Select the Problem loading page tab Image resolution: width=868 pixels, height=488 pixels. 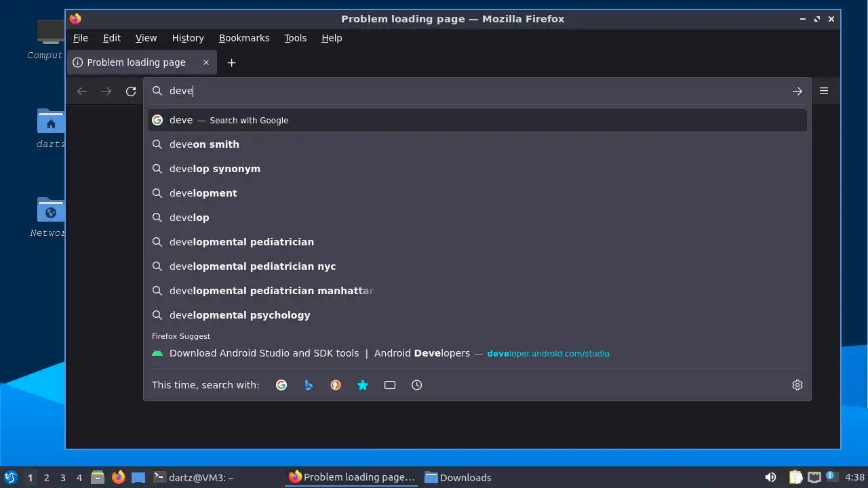(x=142, y=62)
